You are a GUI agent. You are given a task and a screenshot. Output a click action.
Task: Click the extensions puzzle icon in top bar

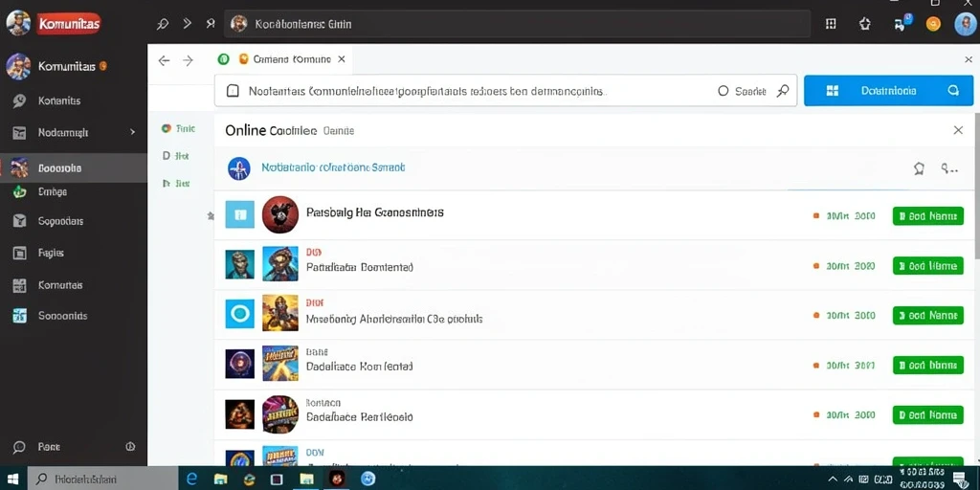click(864, 24)
